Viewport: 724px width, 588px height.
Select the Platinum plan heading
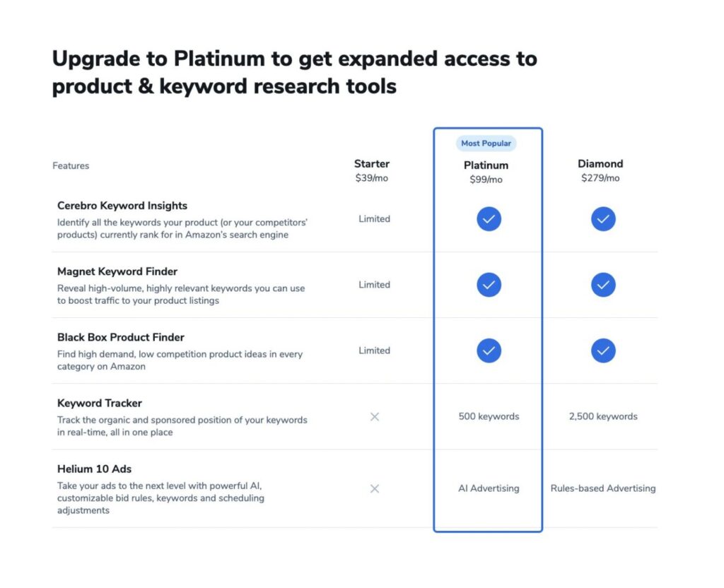coord(486,165)
